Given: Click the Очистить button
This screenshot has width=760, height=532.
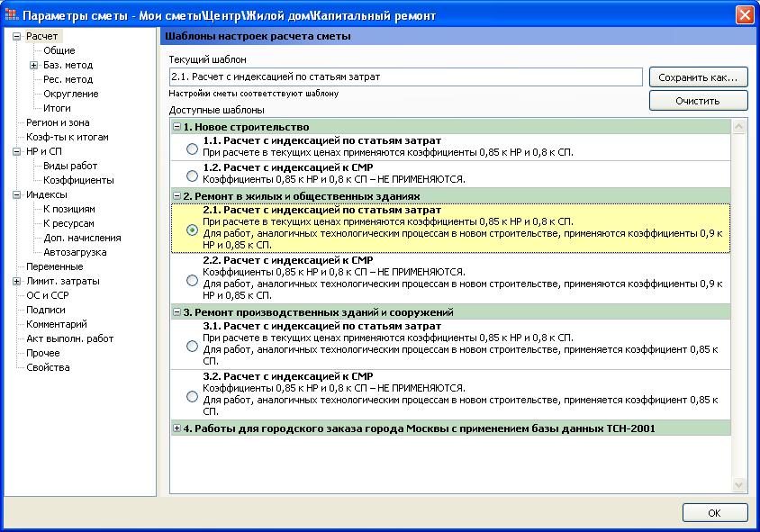Looking at the screenshot, I should (x=698, y=101).
